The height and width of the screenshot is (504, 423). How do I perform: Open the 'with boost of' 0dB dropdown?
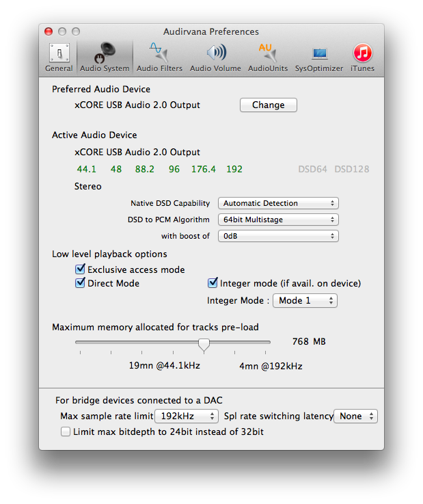[278, 236]
